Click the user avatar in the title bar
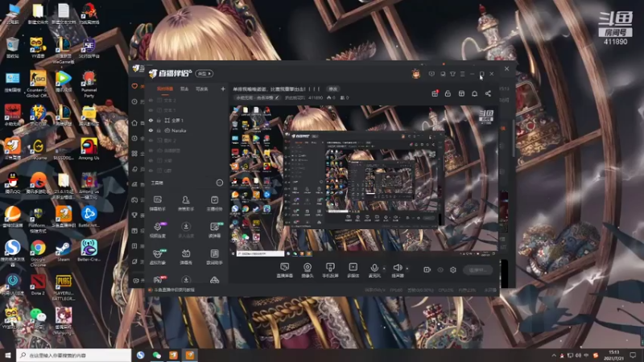 tap(416, 74)
